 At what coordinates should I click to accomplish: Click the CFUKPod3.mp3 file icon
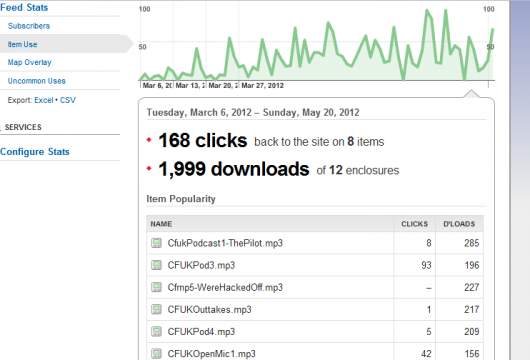(156, 265)
